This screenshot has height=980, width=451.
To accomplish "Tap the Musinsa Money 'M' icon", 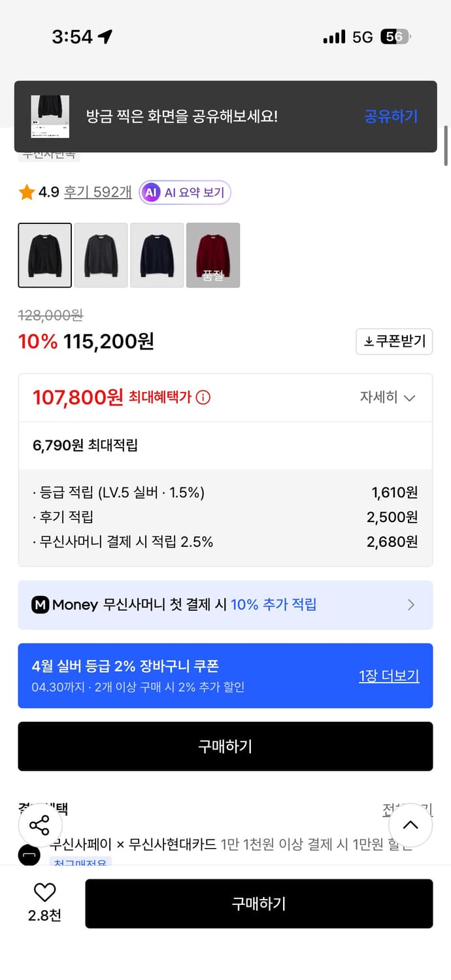I will pyautogui.click(x=41, y=605).
